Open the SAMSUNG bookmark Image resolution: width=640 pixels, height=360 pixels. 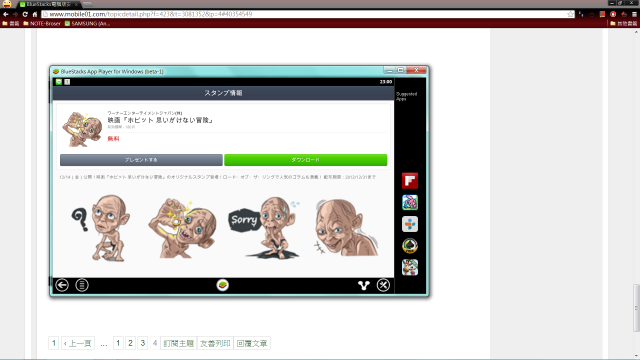(87, 24)
